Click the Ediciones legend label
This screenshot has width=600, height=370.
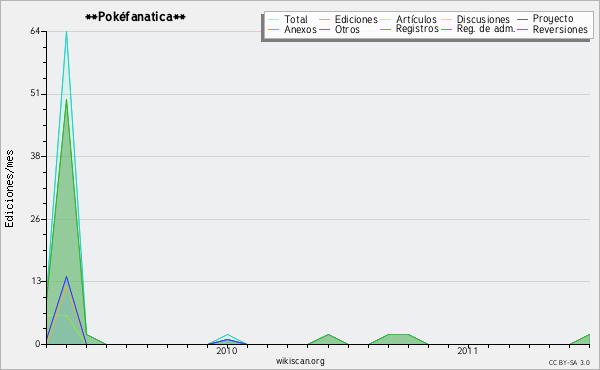point(356,19)
